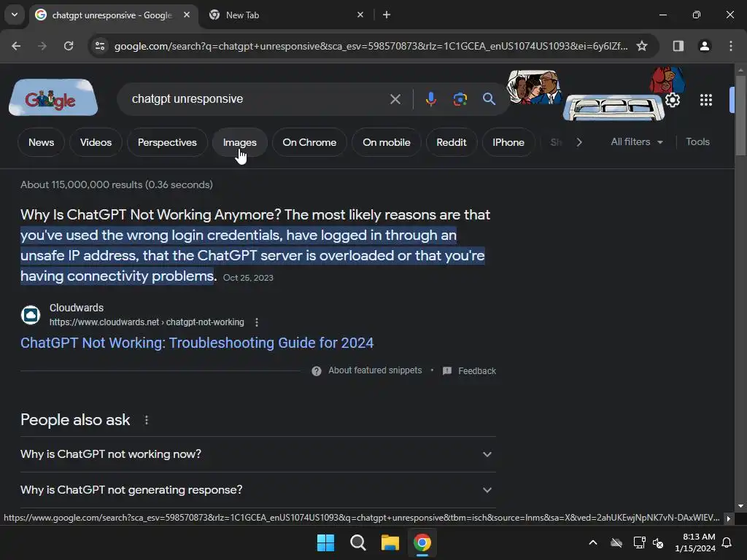Apply the On mobile filter chip
The image size is (747, 560).
point(387,142)
